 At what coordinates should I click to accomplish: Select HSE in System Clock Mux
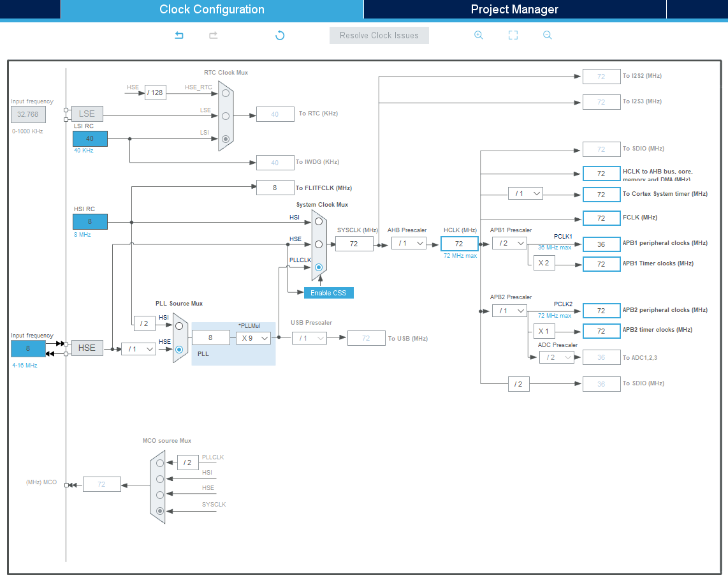pos(318,244)
